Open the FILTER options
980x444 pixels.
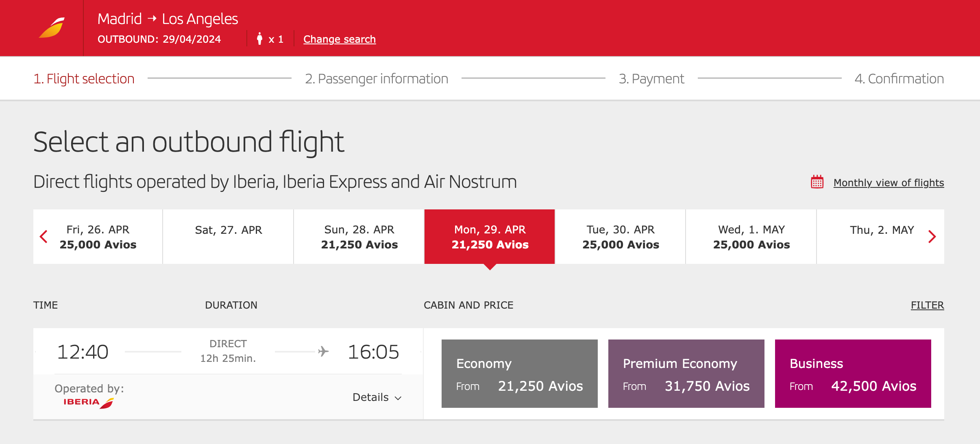(x=928, y=305)
